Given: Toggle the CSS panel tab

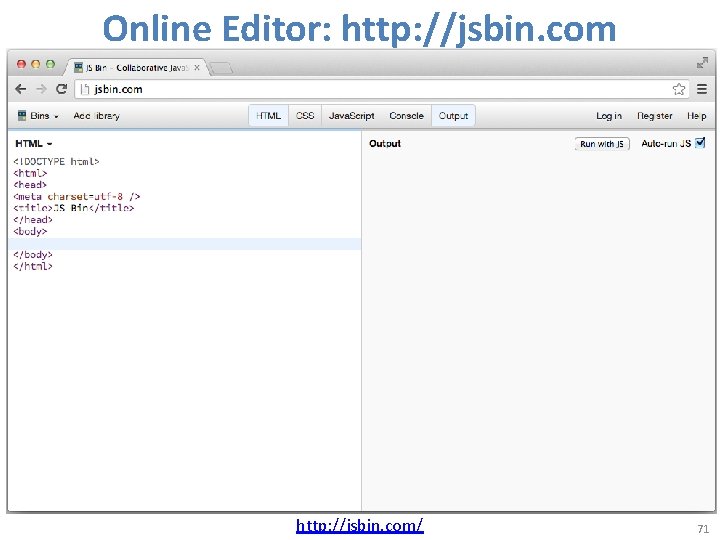Looking at the screenshot, I should pyautogui.click(x=305, y=116).
